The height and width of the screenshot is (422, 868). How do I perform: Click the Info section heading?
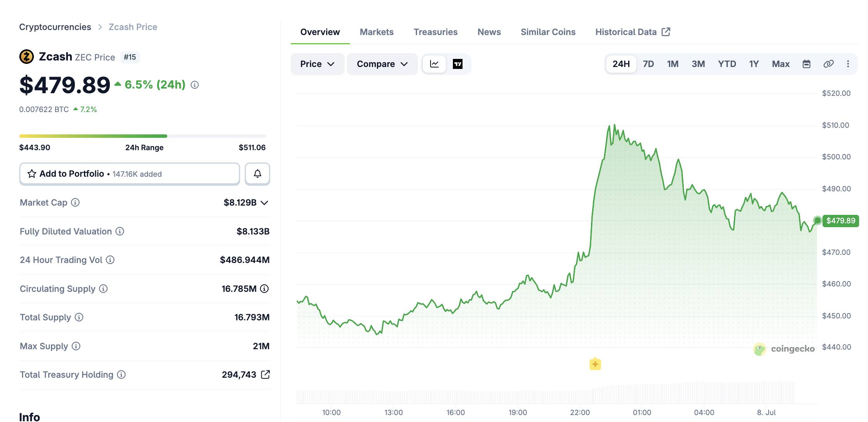pyautogui.click(x=30, y=417)
